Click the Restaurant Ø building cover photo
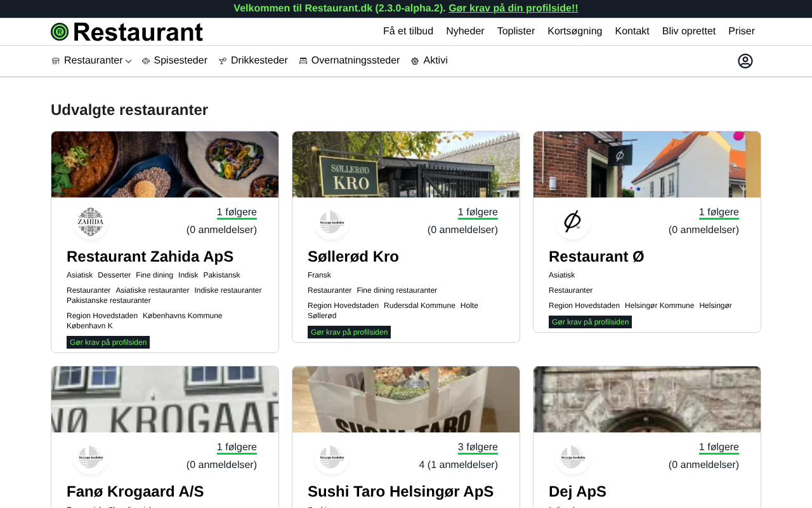 click(647, 164)
